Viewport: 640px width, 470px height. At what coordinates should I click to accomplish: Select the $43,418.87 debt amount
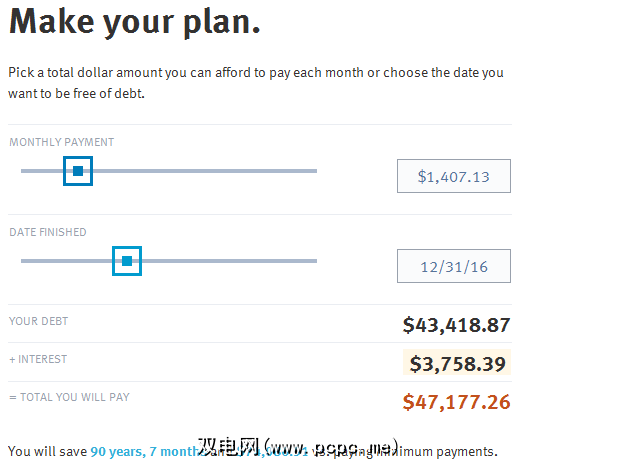point(456,325)
